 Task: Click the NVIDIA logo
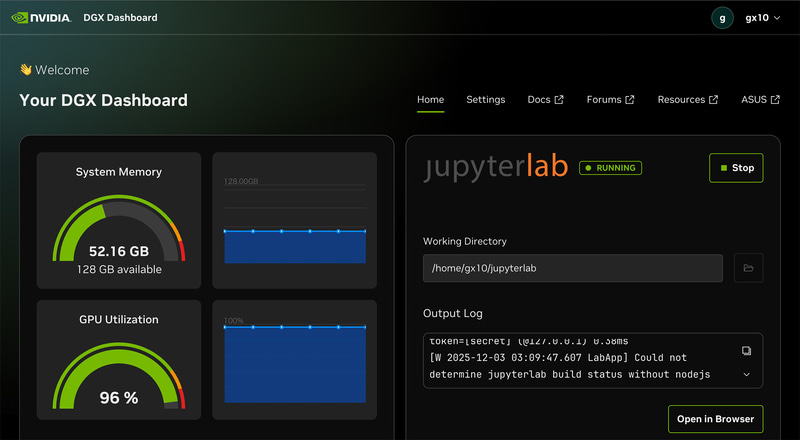coord(41,18)
